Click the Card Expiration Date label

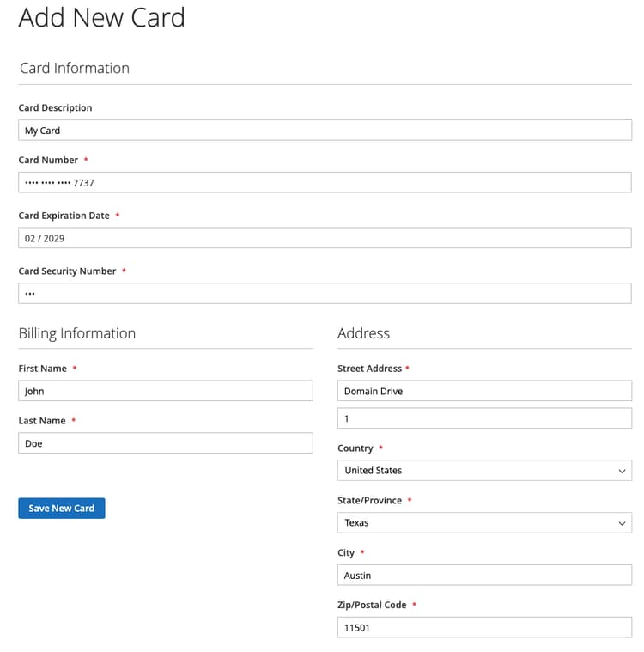pos(64,216)
